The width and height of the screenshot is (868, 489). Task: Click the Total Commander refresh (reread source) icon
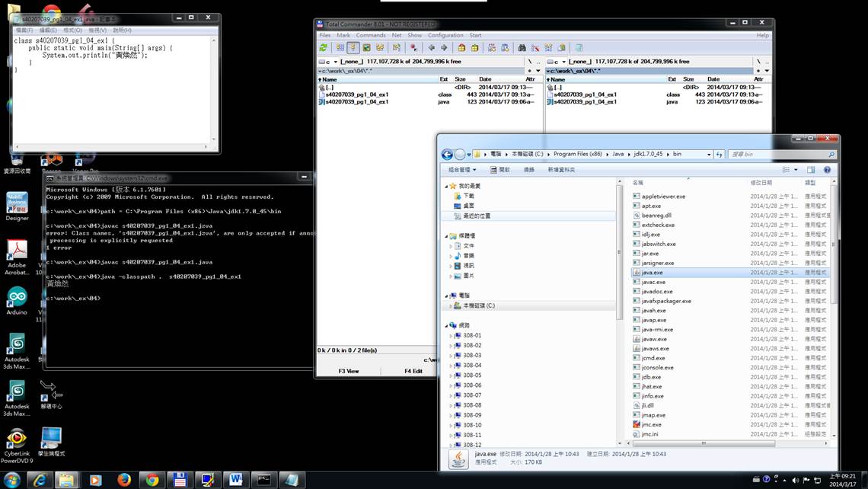click(x=324, y=47)
